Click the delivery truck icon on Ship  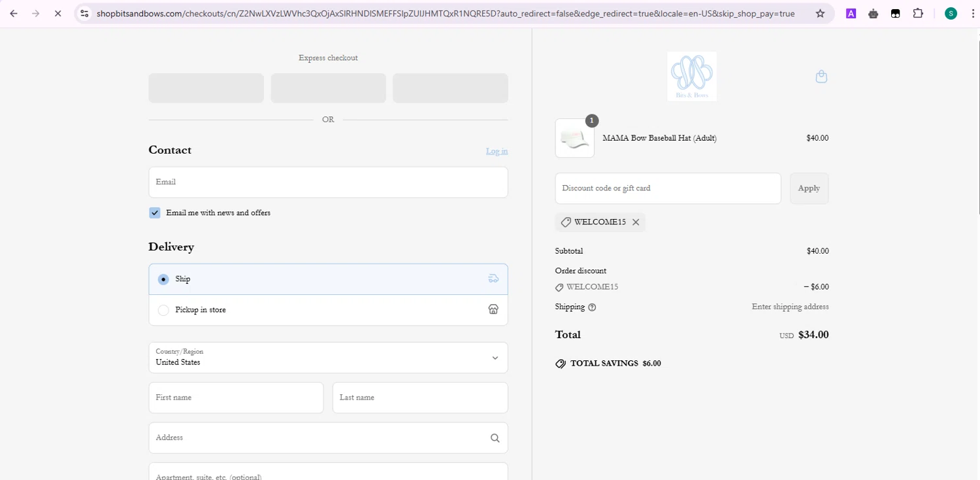click(493, 279)
